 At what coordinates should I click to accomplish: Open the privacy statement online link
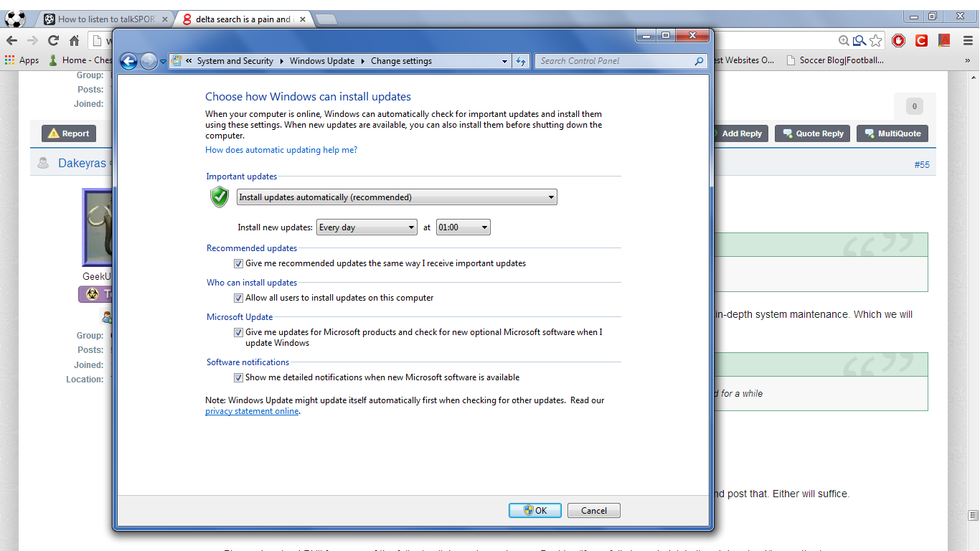252,411
